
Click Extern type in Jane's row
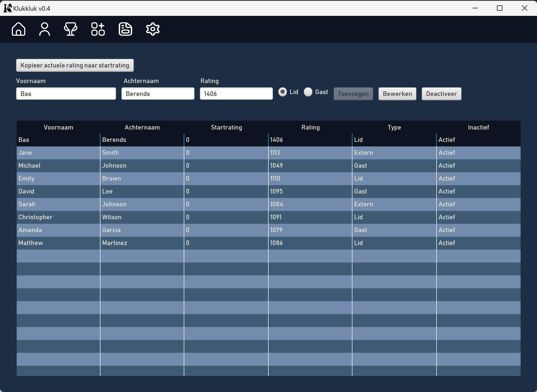tap(394, 153)
